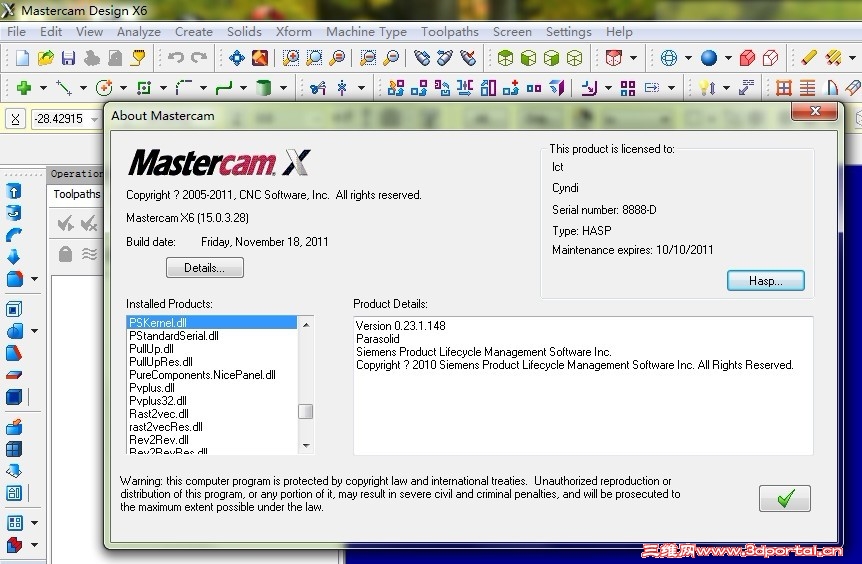862x564 pixels.
Task: Open dropdown next to wireframe globe icon
Action: point(688,58)
